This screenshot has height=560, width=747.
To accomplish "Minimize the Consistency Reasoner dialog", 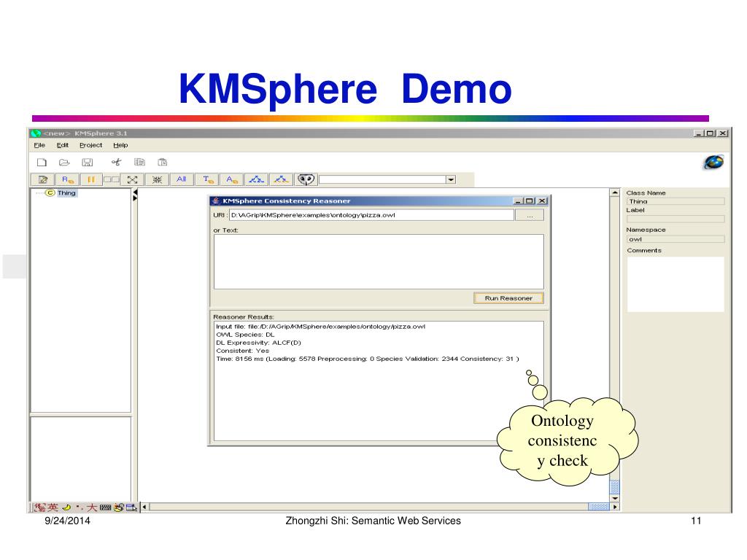I will point(518,201).
